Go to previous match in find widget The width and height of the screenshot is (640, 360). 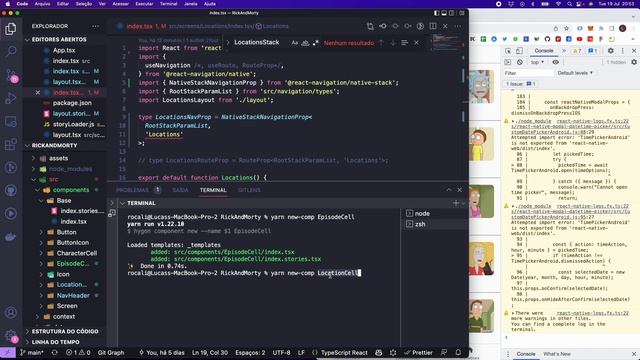pyautogui.click(x=381, y=42)
